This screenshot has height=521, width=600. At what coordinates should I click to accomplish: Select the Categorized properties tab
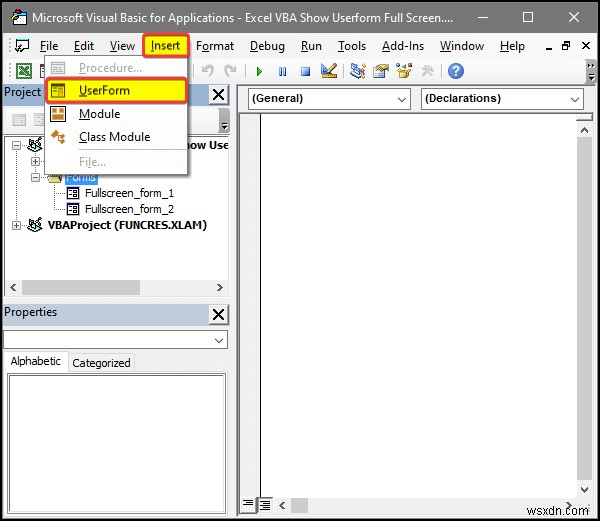[x=101, y=363]
